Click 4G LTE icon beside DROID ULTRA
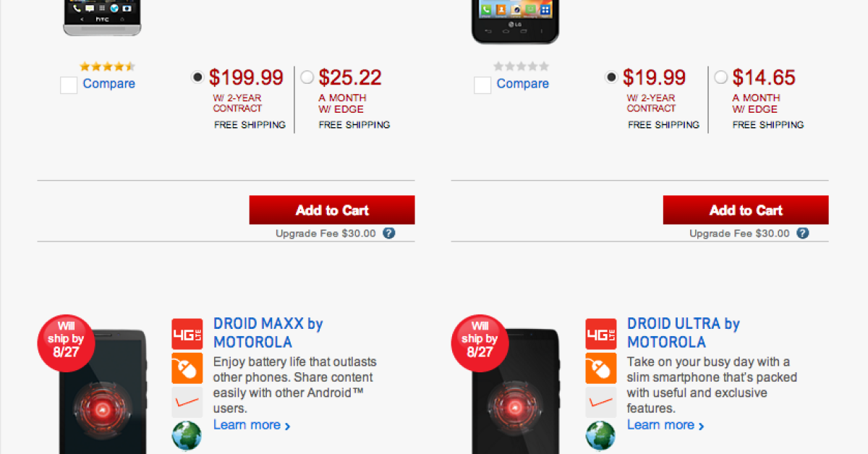The height and width of the screenshot is (454, 868). click(x=600, y=334)
